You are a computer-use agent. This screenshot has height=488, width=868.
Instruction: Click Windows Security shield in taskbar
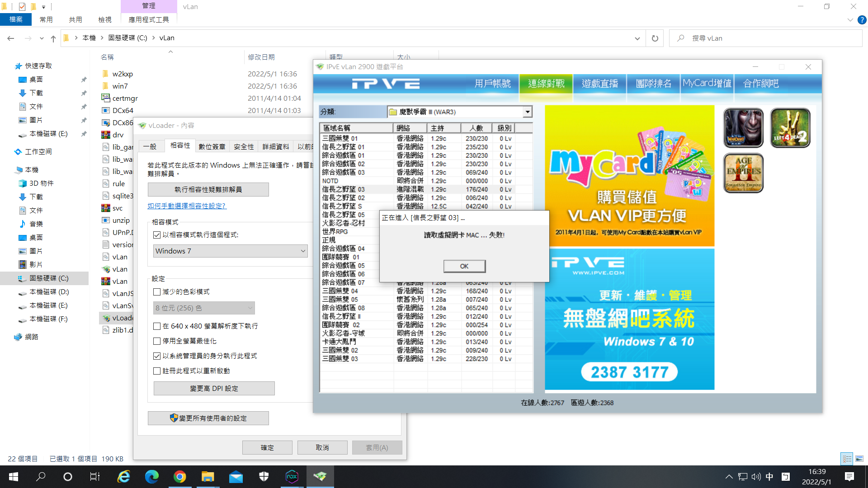click(264, 477)
